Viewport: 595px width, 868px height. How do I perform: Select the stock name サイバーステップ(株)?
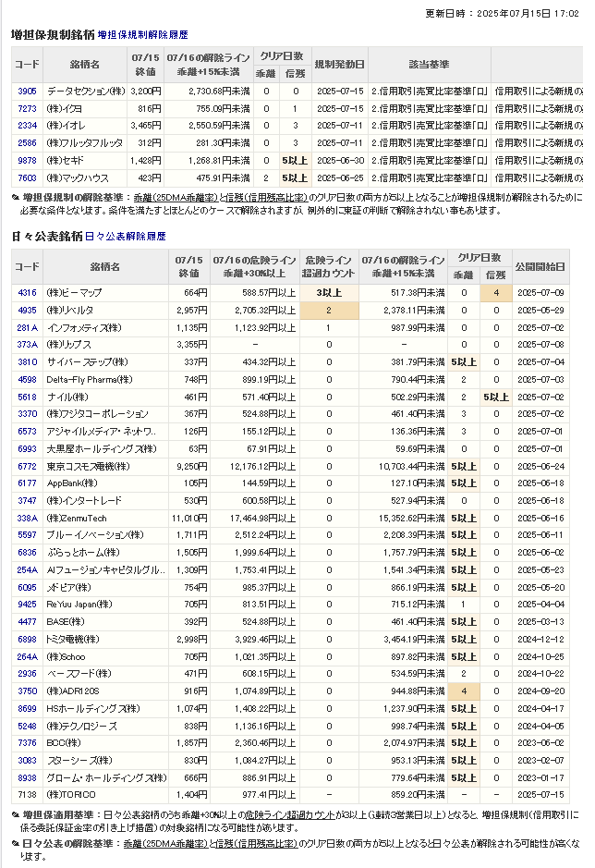88,362
